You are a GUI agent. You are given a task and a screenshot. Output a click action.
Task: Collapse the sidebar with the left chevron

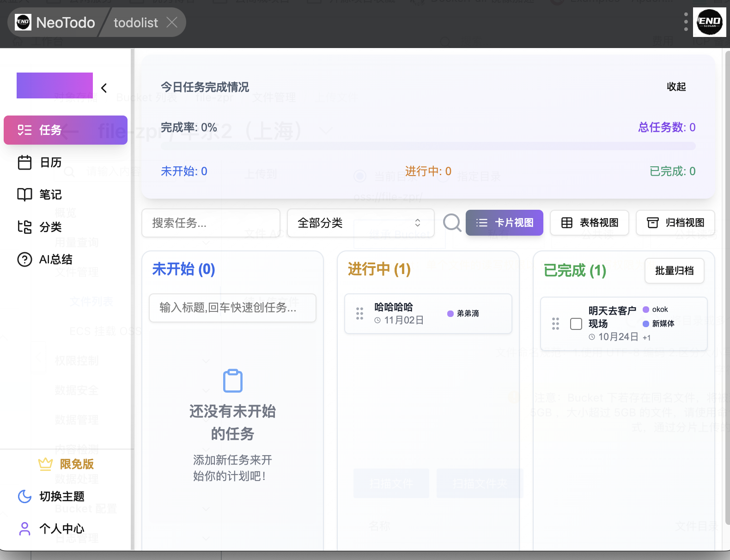click(104, 88)
